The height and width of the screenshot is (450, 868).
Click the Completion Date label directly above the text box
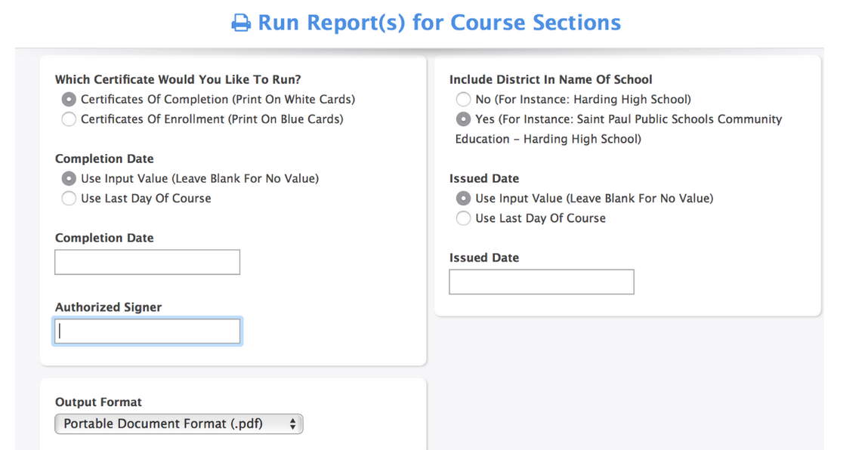[x=104, y=238]
